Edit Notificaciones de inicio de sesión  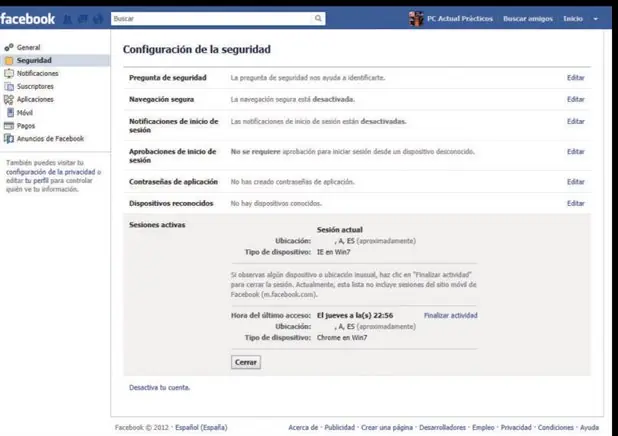[x=575, y=121]
